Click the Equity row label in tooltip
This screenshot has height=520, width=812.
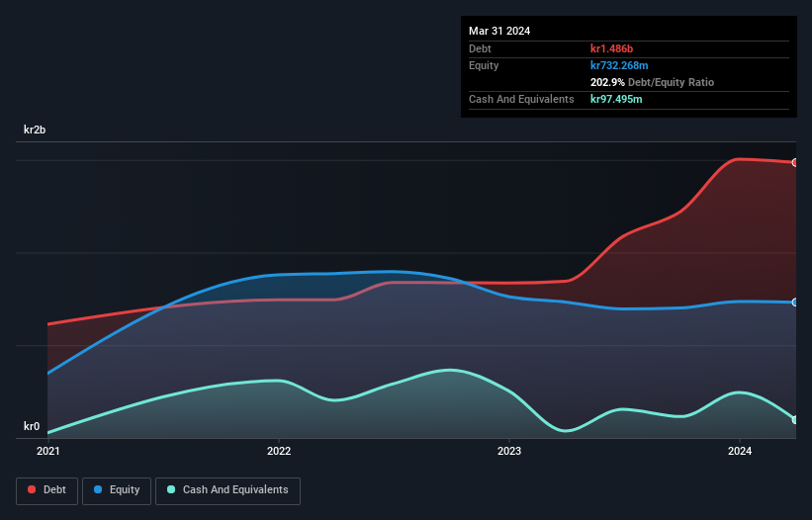tap(484, 65)
